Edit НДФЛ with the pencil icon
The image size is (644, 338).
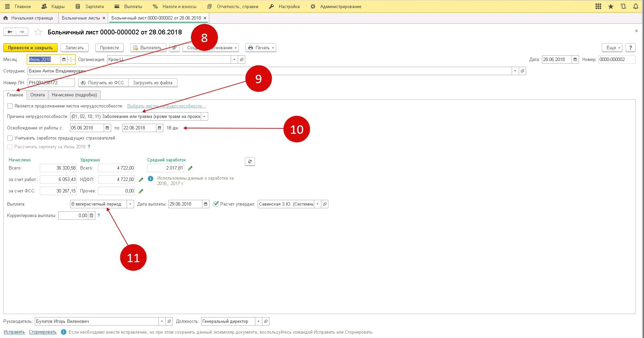(x=141, y=180)
